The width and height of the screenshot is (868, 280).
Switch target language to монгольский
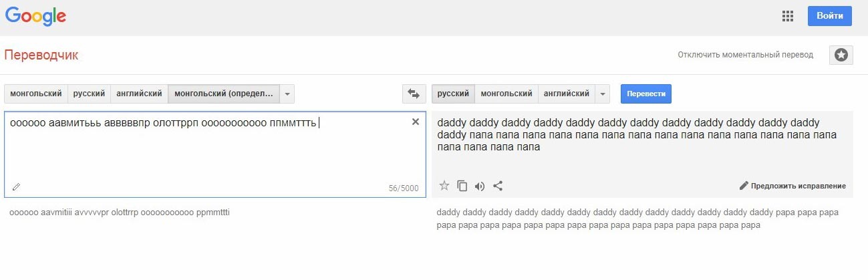tap(506, 94)
